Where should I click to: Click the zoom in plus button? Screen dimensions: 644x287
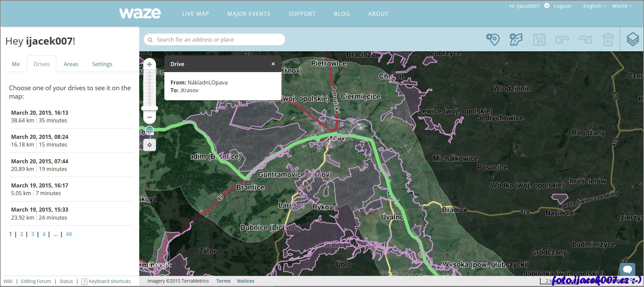click(x=150, y=64)
